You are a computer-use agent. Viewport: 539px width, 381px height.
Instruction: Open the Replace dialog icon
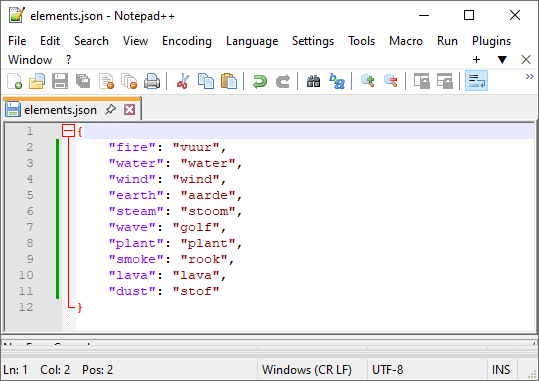pos(337,81)
